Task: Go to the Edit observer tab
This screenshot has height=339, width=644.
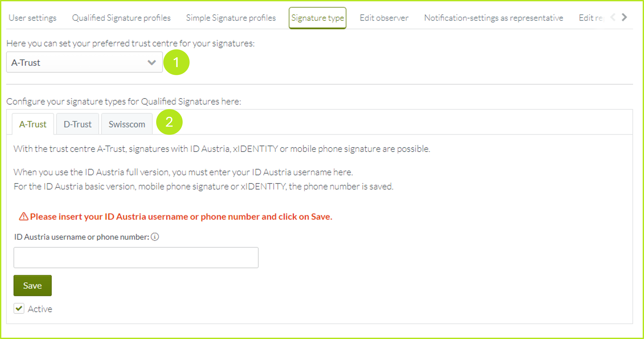Action: pos(384,18)
